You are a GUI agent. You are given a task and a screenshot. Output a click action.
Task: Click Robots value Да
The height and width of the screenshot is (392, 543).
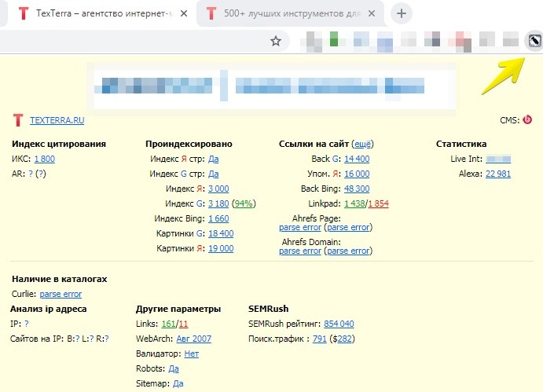[x=174, y=368]
